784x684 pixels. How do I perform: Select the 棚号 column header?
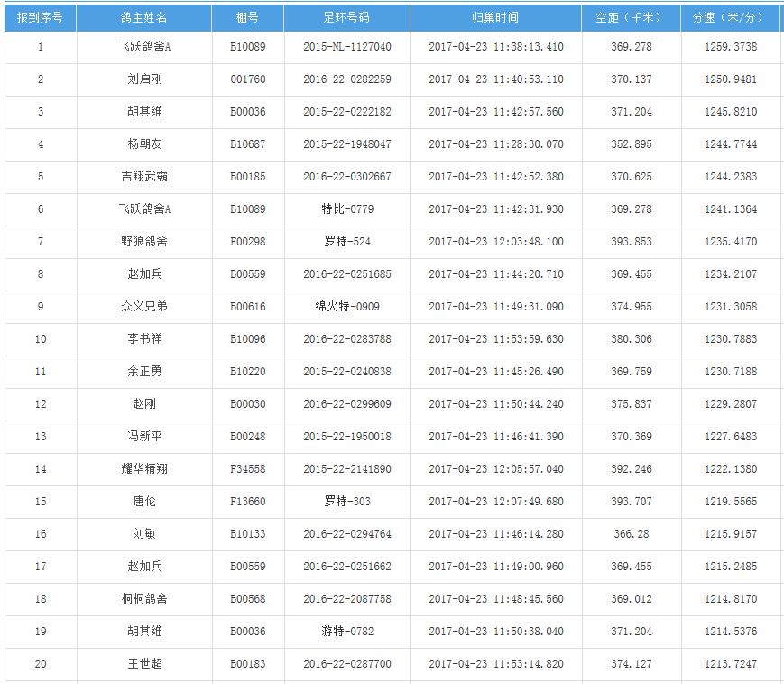(x=247, y=18)
